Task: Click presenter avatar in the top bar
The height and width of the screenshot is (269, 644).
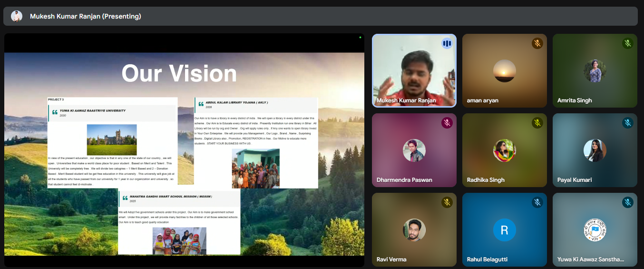Action: pyautogui.click(x=17, y=16)
